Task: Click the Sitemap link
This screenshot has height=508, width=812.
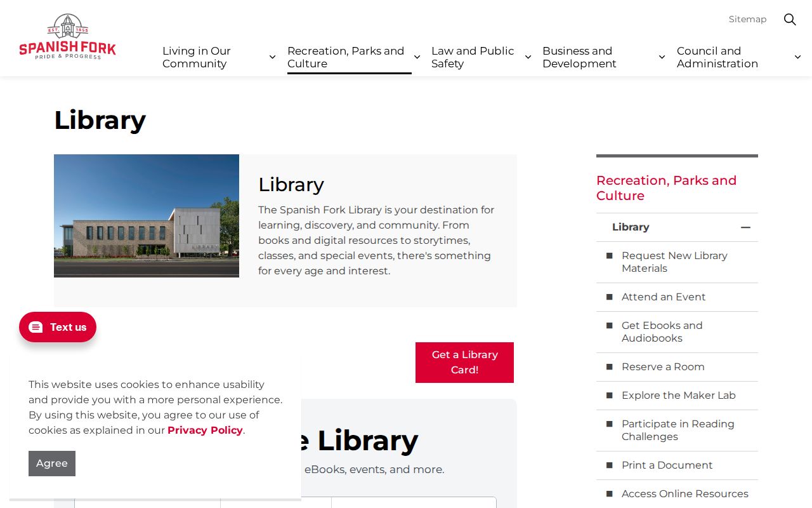Action: 747,19
